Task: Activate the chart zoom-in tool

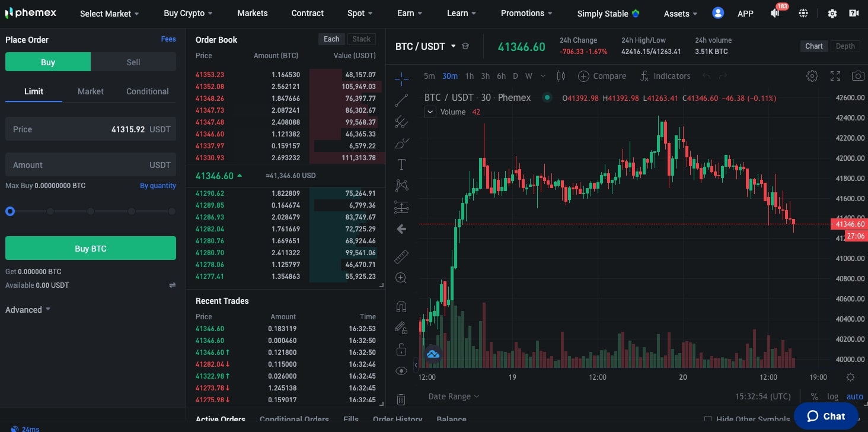Action: (x=401, y=278)
